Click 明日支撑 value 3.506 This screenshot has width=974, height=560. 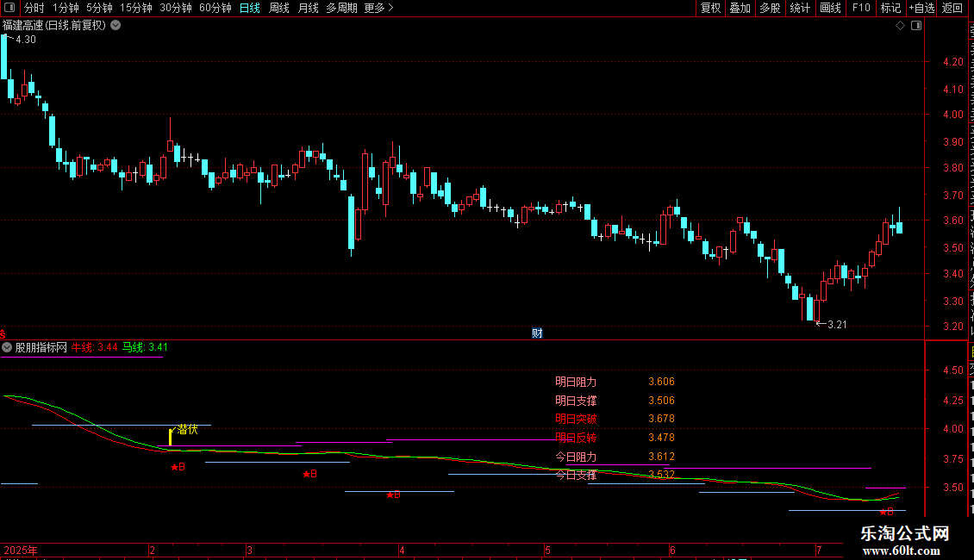tap(661, 401)
